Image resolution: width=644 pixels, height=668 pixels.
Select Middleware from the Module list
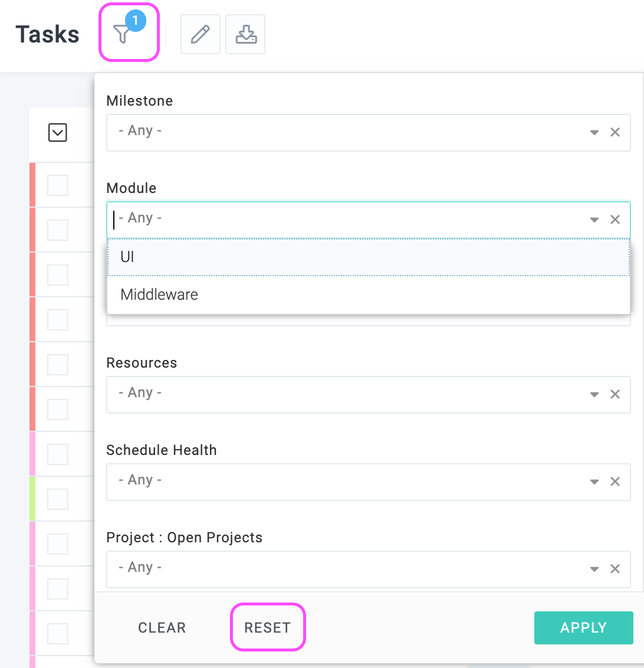(369, 294)
